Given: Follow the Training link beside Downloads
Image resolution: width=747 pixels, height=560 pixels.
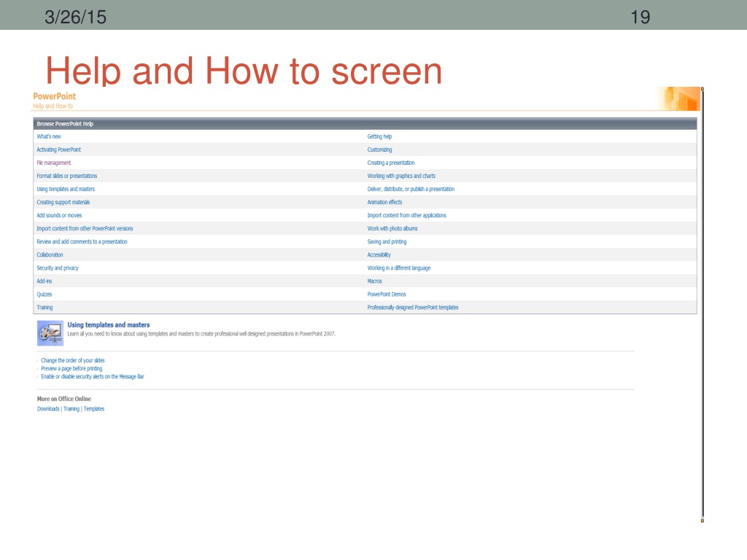Looking at the screenshot, I should pyautogui.click(x=71, y=409).
